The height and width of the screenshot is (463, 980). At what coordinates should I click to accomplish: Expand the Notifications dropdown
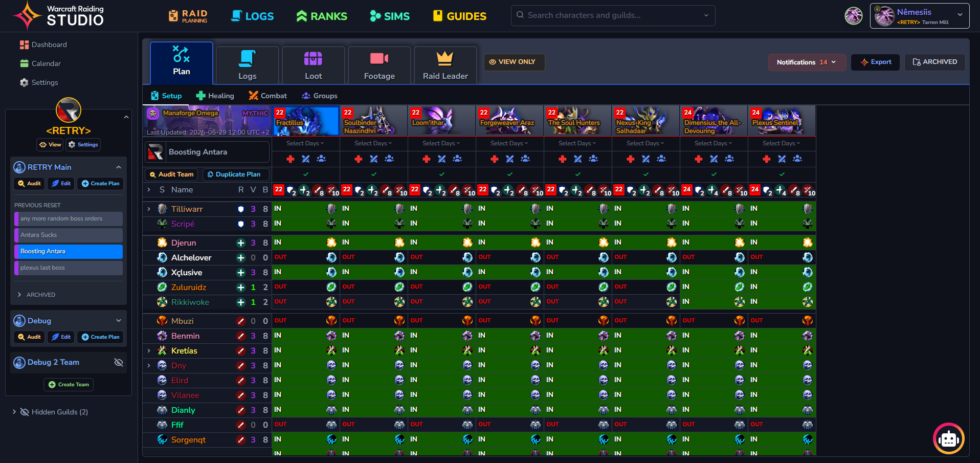[x=807, y=62]
